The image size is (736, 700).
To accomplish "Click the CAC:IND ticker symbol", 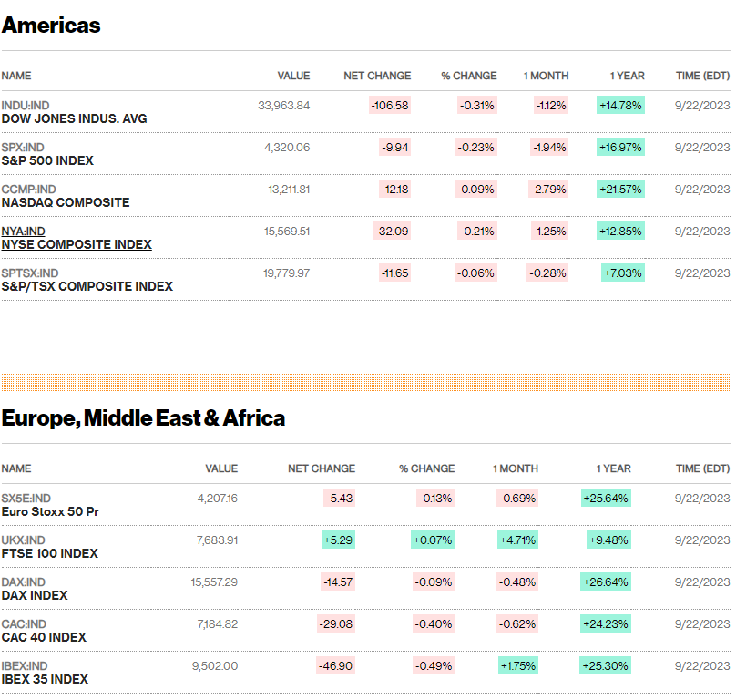I will 24,623.
